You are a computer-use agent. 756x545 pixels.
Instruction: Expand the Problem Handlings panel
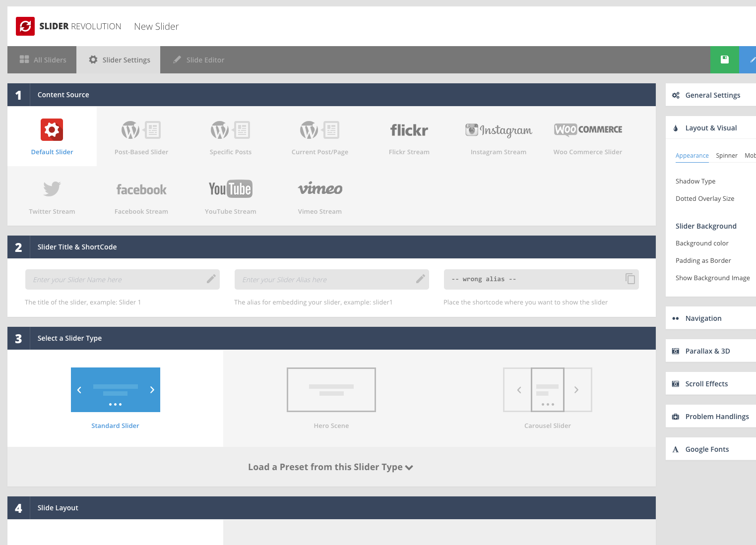pos(711,416)
